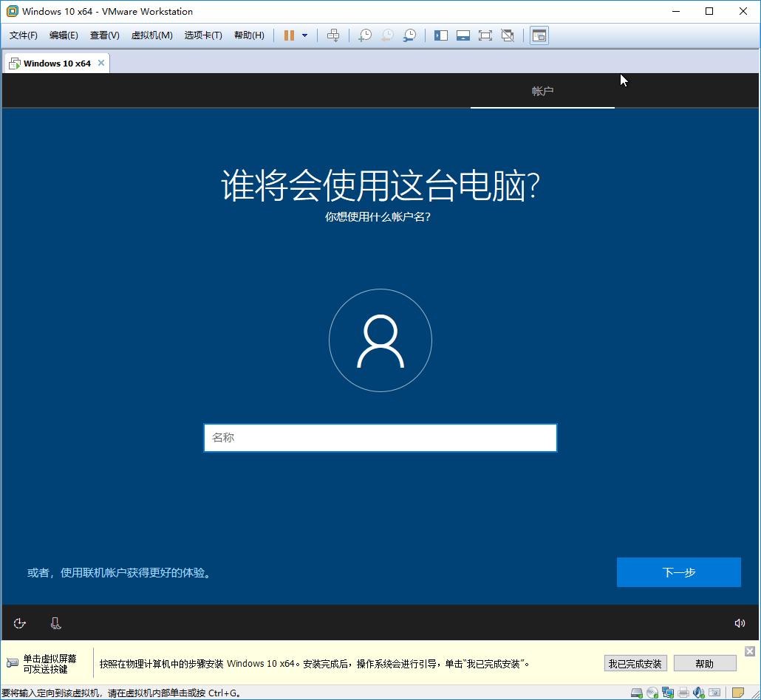Image resolution: width=761 pixels, height=700 pixels.
Task: Click the 我已完成安装 button
Action: pos(635,662)
